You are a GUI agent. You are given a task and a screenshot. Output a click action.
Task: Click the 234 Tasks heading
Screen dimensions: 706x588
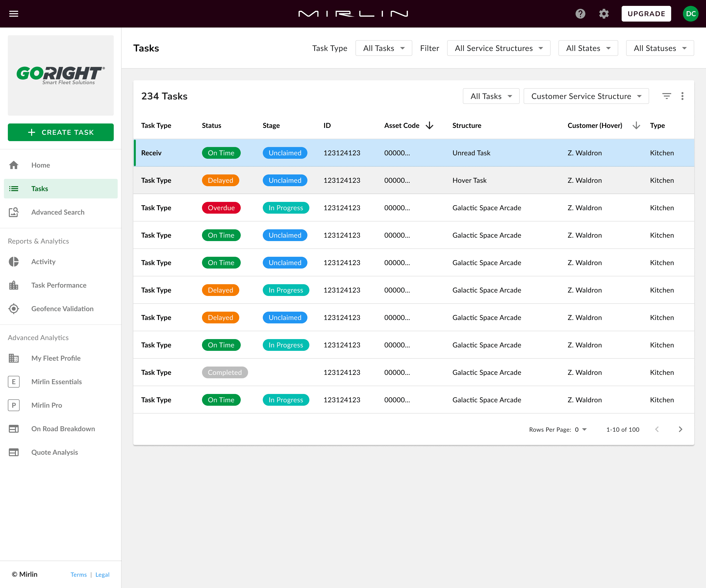pyautogui.click(x=164, y=96)
